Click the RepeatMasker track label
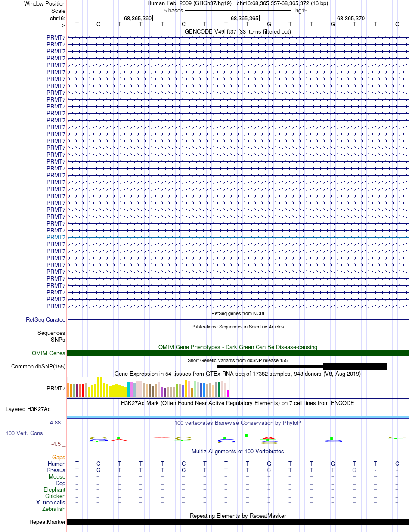Viewport: 409px width, 532px height. point(47,522)
